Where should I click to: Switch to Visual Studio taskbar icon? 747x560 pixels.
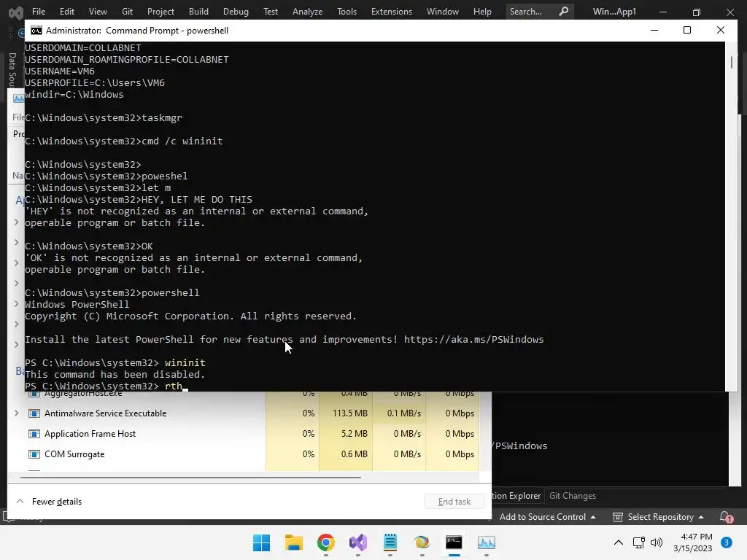[x=358, y=542]
